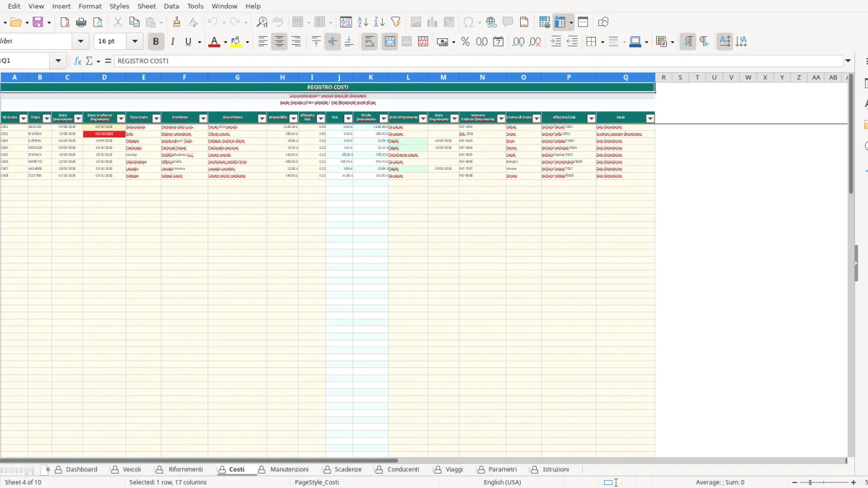Image resolution: width=868 pixels, height=488 pixels.
Task: Open the Name Box dropdown arrow
Action: click(59, 61)
